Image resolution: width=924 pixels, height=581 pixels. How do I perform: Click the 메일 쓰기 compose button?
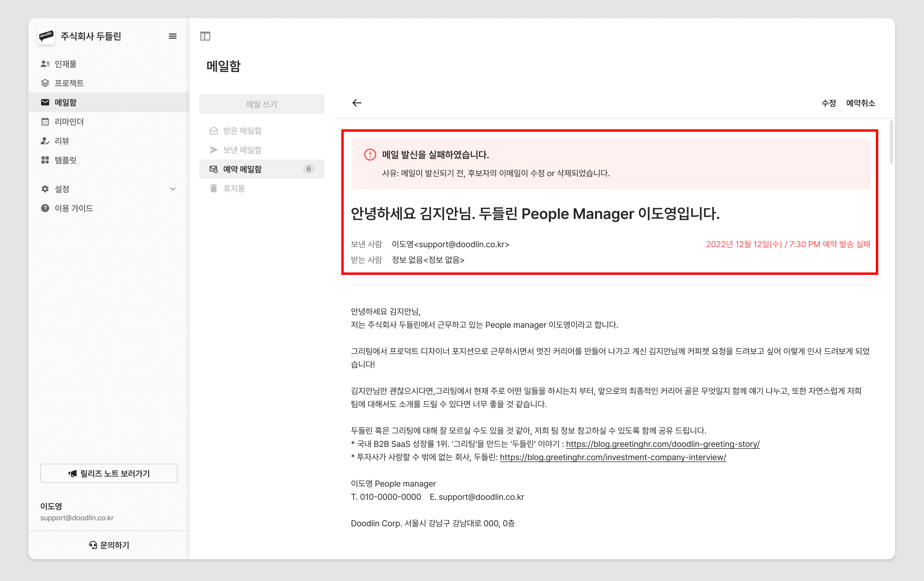point(262,104)
